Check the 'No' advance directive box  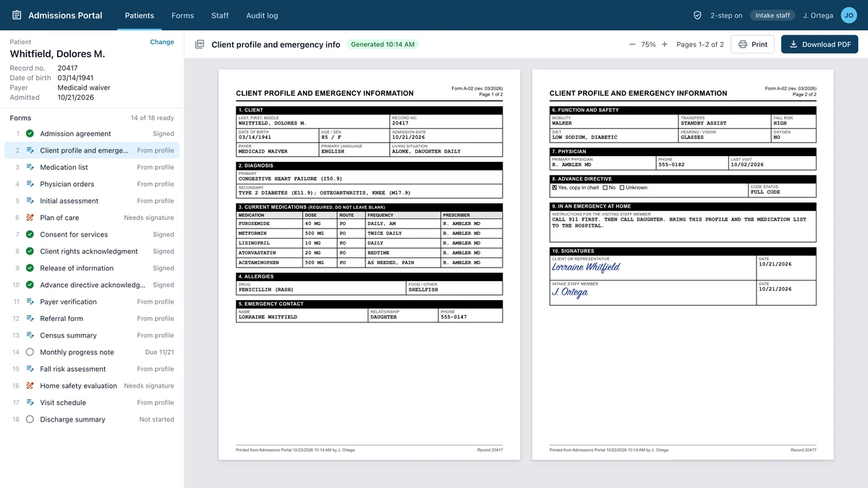605,188
